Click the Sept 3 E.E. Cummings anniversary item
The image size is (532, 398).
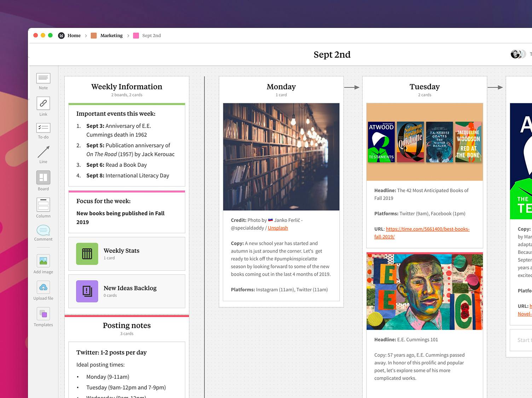tap(118, 130)
